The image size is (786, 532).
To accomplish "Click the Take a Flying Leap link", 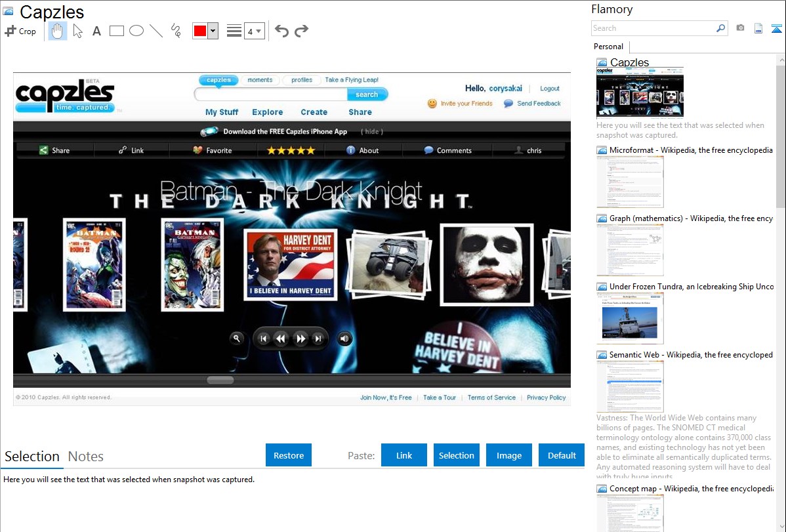I will [352, 80].
